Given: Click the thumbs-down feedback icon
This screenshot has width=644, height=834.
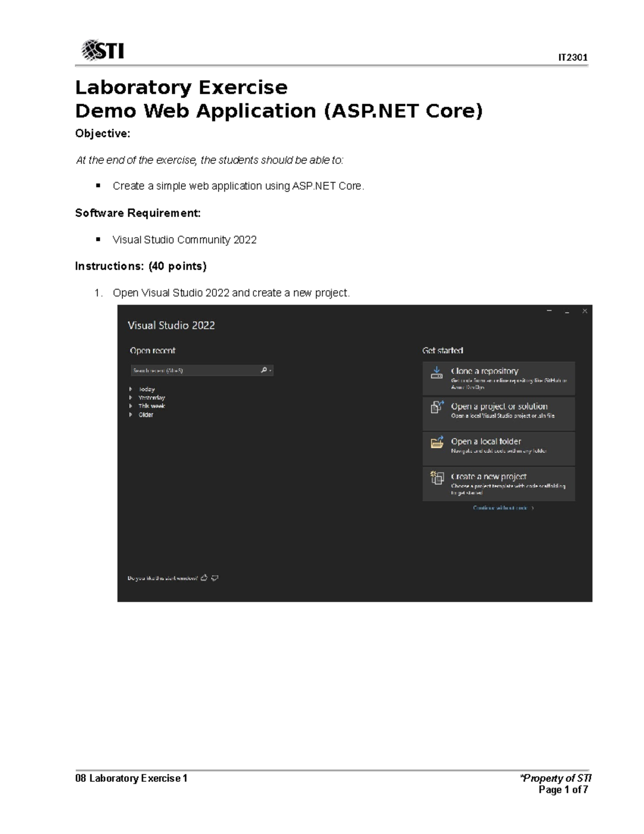Looking at the screenshot, I should pos(215,579).
